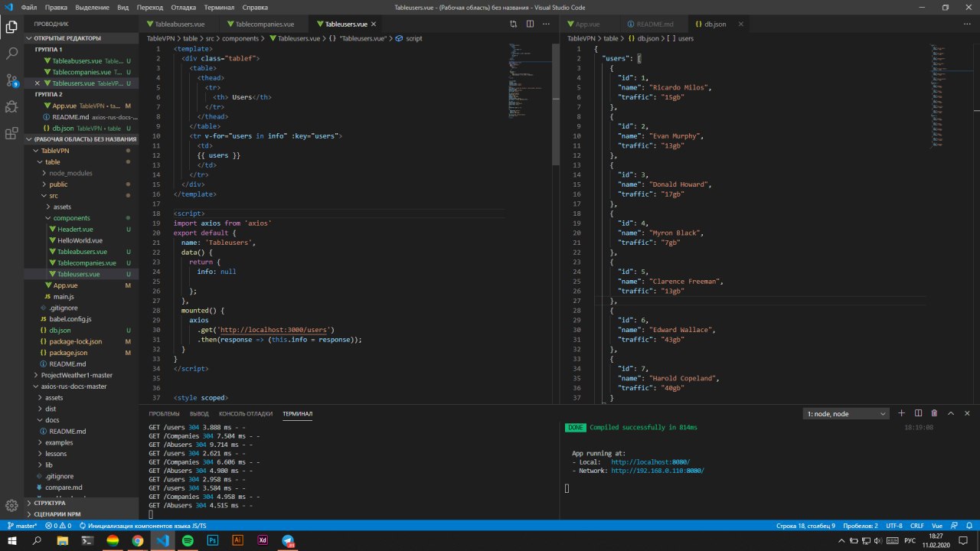
Task: Switch to the Tablecompanies.vue editor tab
Action: (x=264, y=24)
